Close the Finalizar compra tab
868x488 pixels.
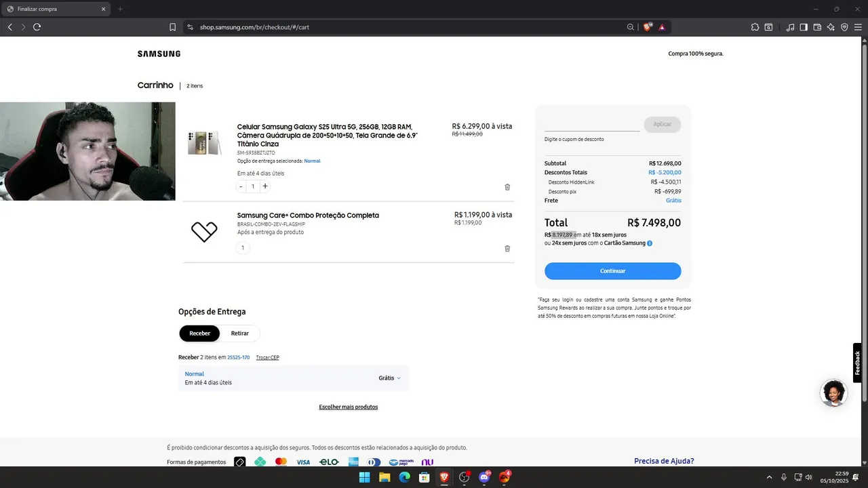pyautogui.click(x=104, y=9)
